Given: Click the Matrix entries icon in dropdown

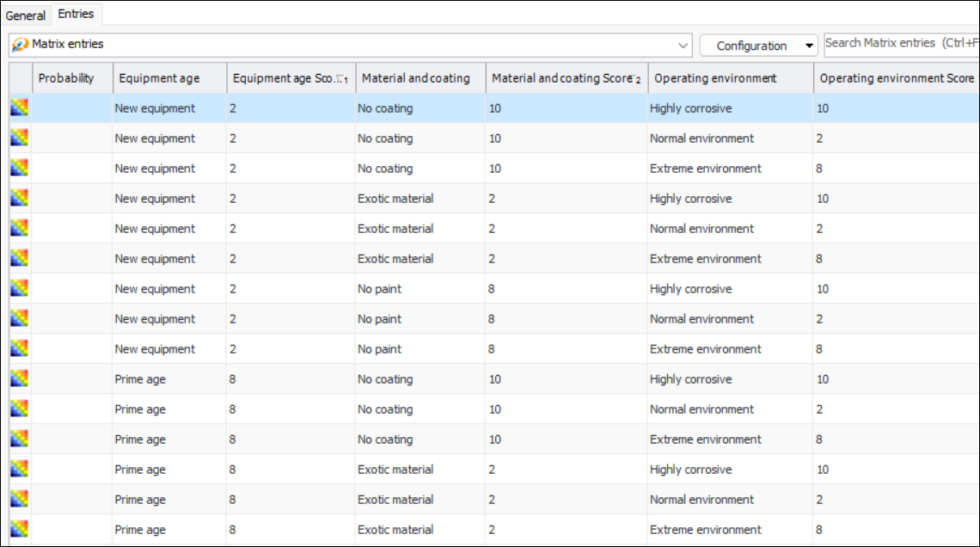Looking at the screenshot, I should pyautogui.click(x=20, y=45).
